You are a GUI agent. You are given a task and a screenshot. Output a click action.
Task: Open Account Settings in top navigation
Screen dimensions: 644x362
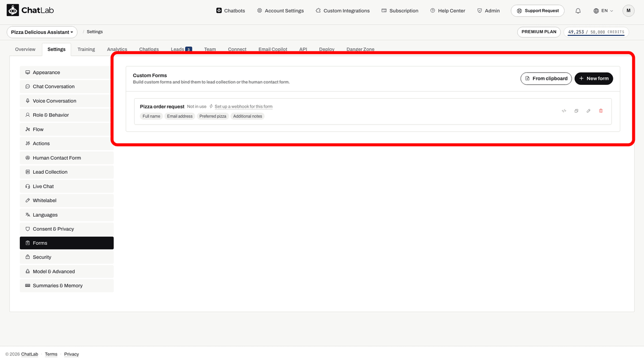tap(280, 11)
